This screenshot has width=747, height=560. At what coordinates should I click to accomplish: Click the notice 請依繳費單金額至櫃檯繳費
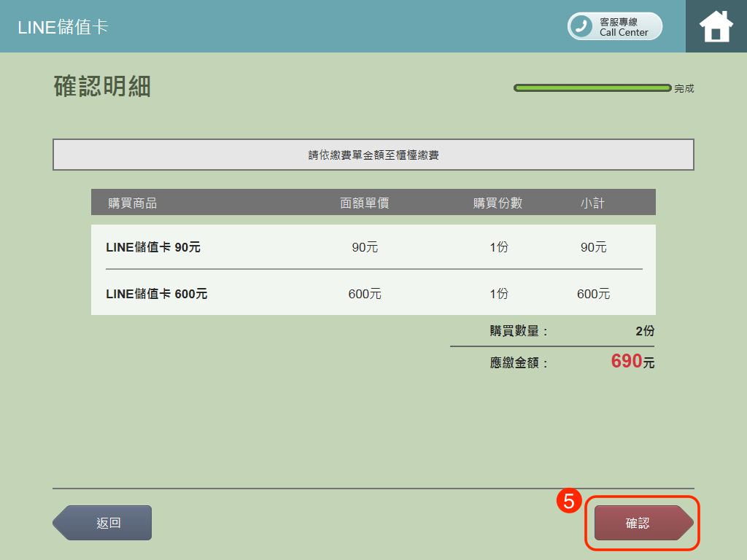click(373, 155)
